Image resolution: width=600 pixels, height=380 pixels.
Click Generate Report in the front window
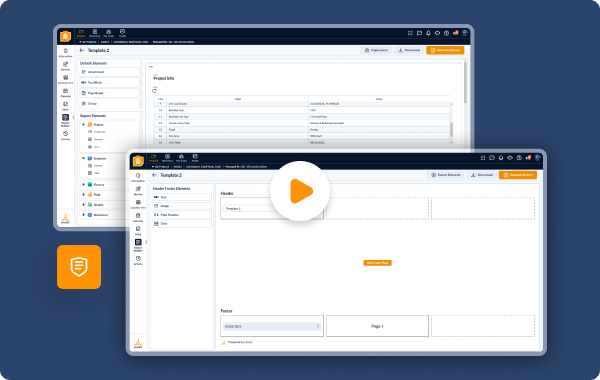pos(518,175)
